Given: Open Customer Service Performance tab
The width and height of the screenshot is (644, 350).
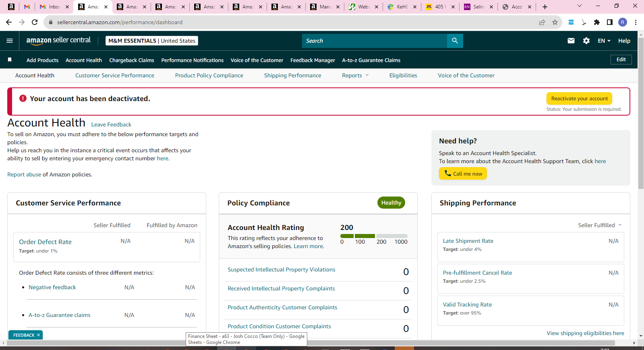Looking at the screenshot, I should (115, 75).
